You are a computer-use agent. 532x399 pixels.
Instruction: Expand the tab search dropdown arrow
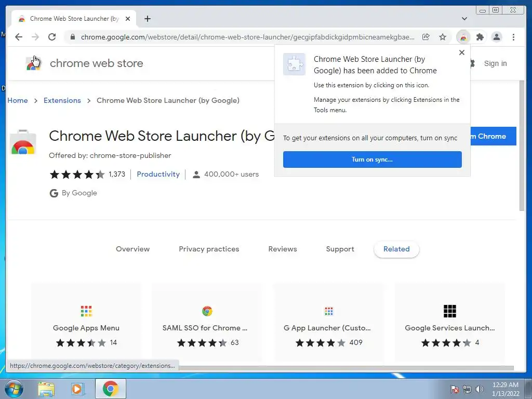(464, 19)
